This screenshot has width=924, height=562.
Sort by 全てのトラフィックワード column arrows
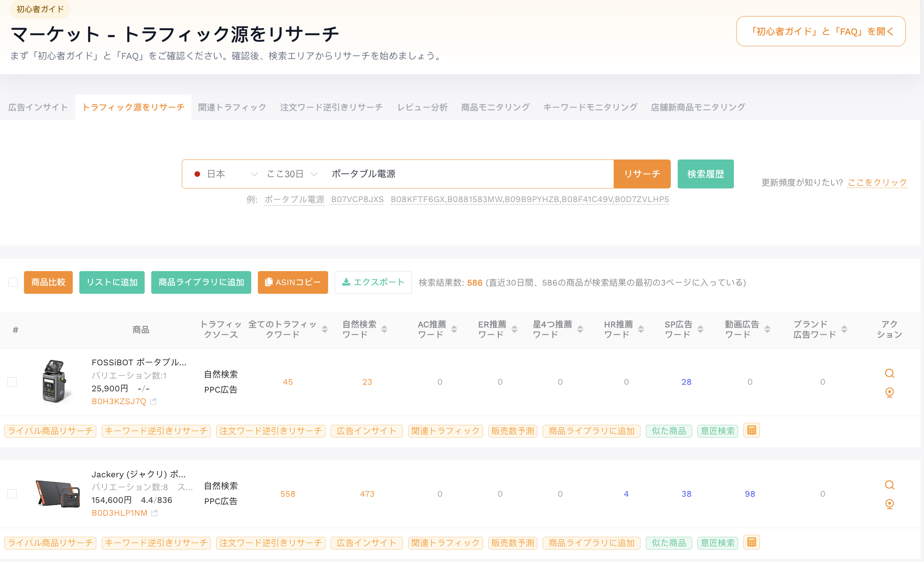(x=325, y=329)
